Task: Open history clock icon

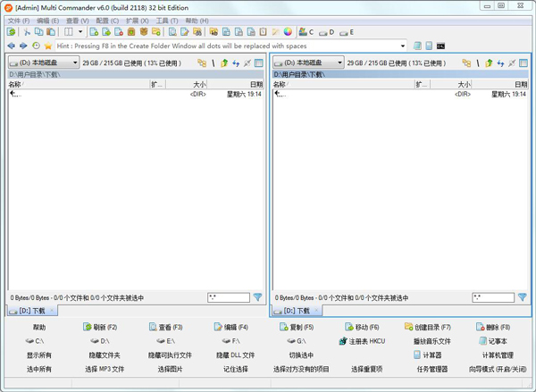Action: pyautogui.click(x=36, y=46)
